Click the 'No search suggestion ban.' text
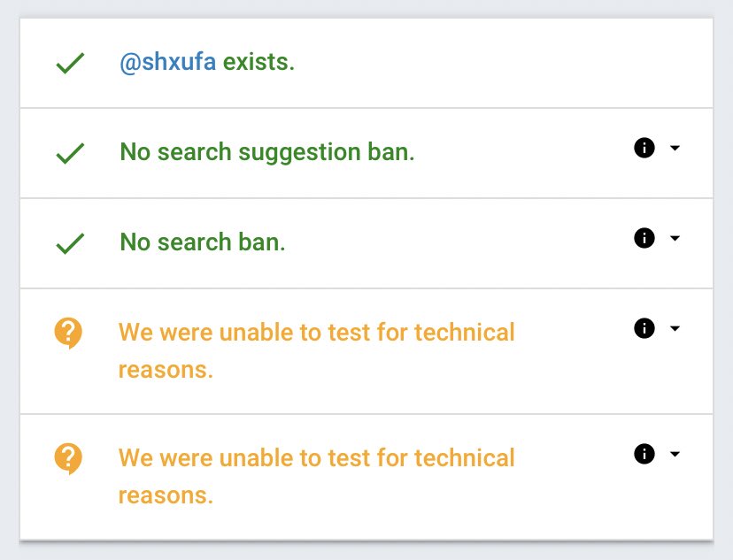The width and height of the screenshot is (733, 560). (266, 152)
